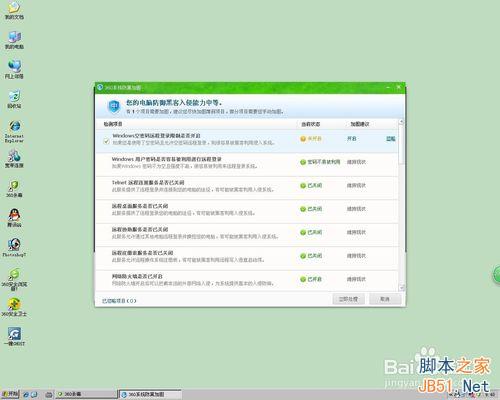Minimize the 360系统防黑加固 dialog
500x400 pixels.
click(388, 87)
